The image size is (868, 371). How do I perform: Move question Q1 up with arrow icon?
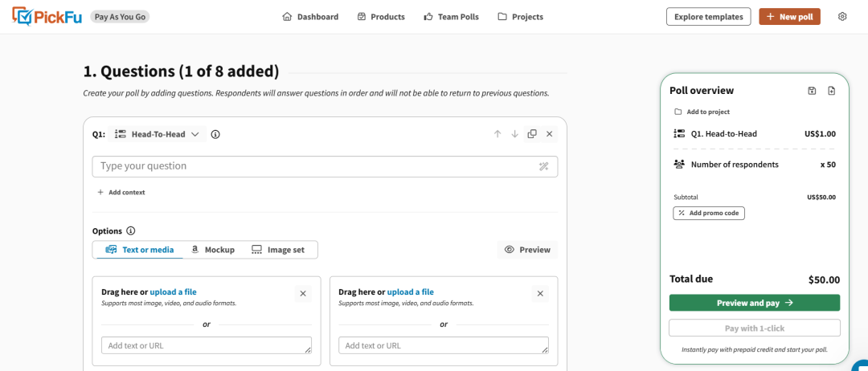(x=497, y=134)
